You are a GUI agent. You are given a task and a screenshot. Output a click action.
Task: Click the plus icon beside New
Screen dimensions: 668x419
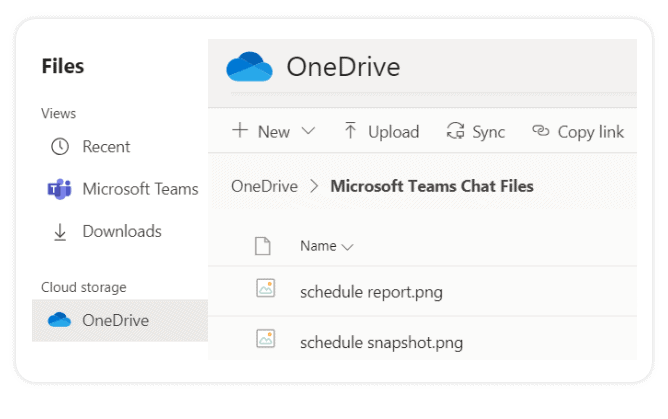click(240, 130)
